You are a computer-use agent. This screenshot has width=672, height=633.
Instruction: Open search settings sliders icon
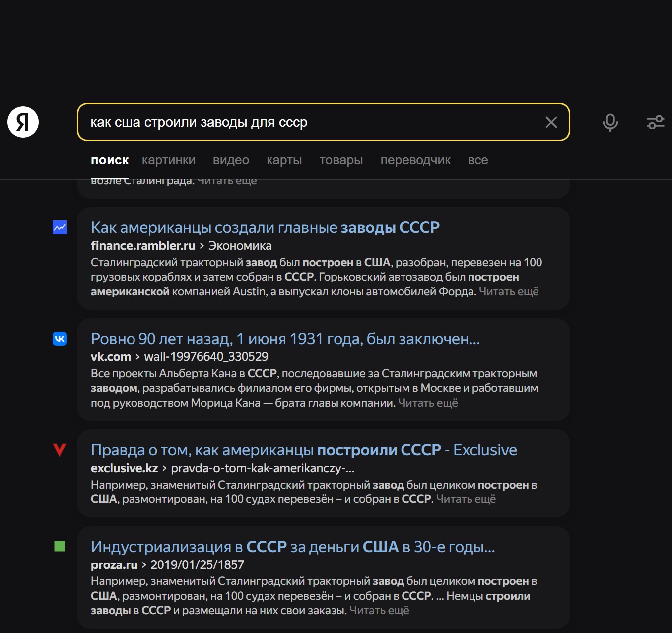655,122
